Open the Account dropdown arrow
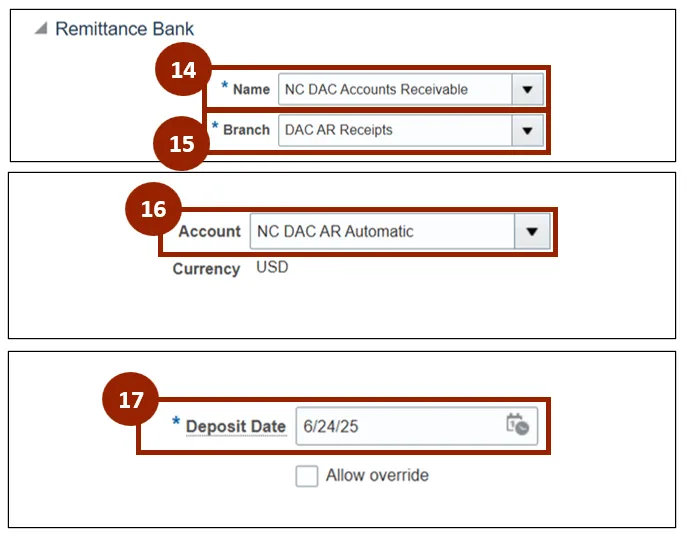The image size is (687, 543). pos(532,231)
